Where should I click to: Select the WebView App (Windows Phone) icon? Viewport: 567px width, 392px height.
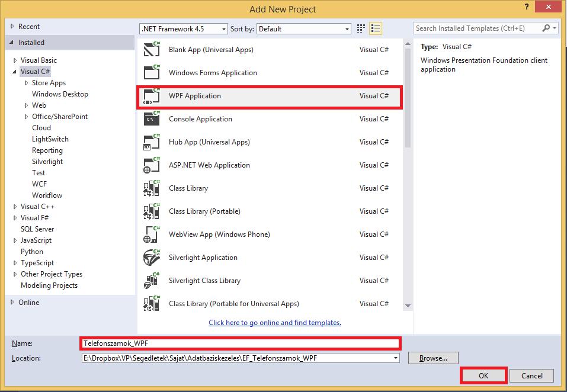click(152, 234)
